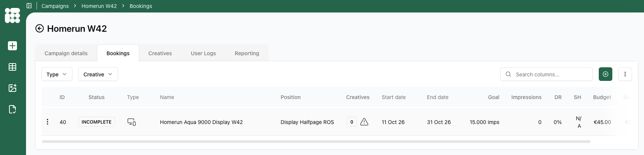The image size is (644, 155).
Task: Switch to the Creatives tab
Action: click(x=160, y=53)
